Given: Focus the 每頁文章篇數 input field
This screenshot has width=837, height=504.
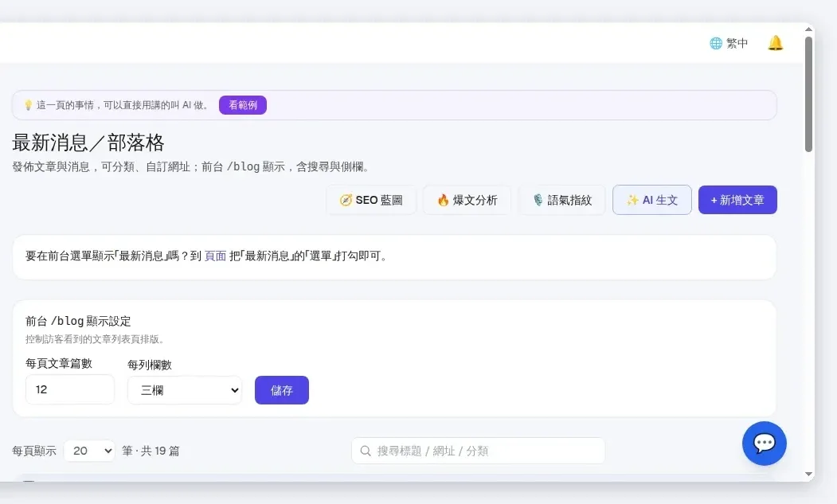Looking at the screenshot, I should point(70,390).
